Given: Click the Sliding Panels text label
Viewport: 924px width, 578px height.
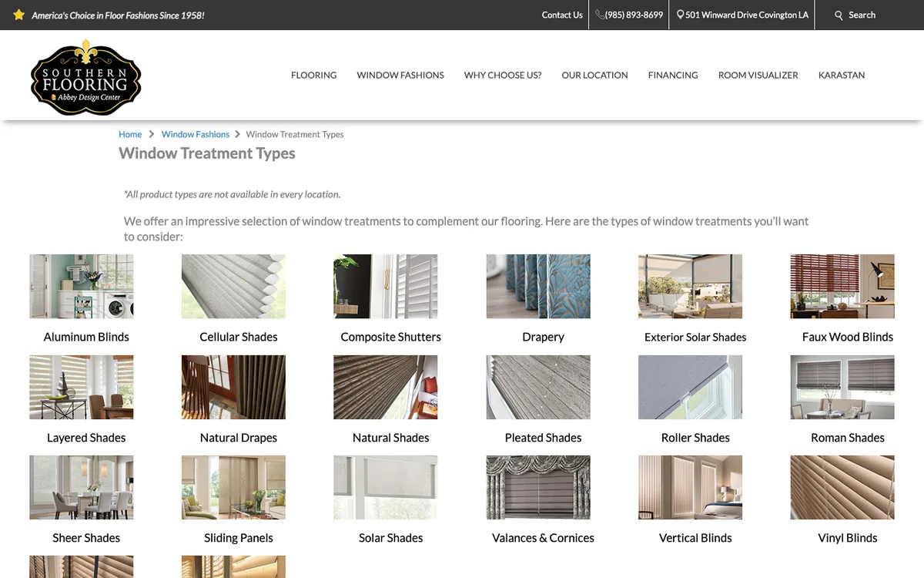Looking at the screenshot, I should [239, 538].
